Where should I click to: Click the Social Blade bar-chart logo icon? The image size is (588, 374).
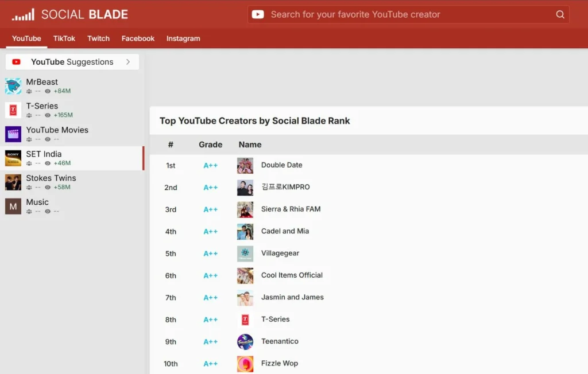(23, 14)
